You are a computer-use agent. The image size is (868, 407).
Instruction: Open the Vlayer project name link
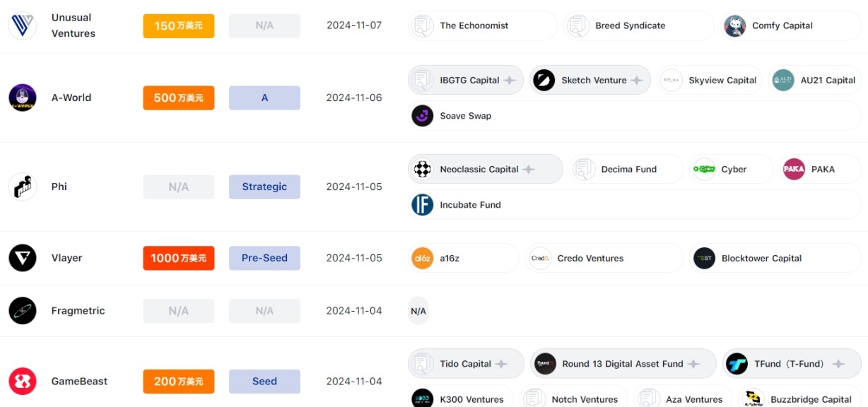click(66, 258)
